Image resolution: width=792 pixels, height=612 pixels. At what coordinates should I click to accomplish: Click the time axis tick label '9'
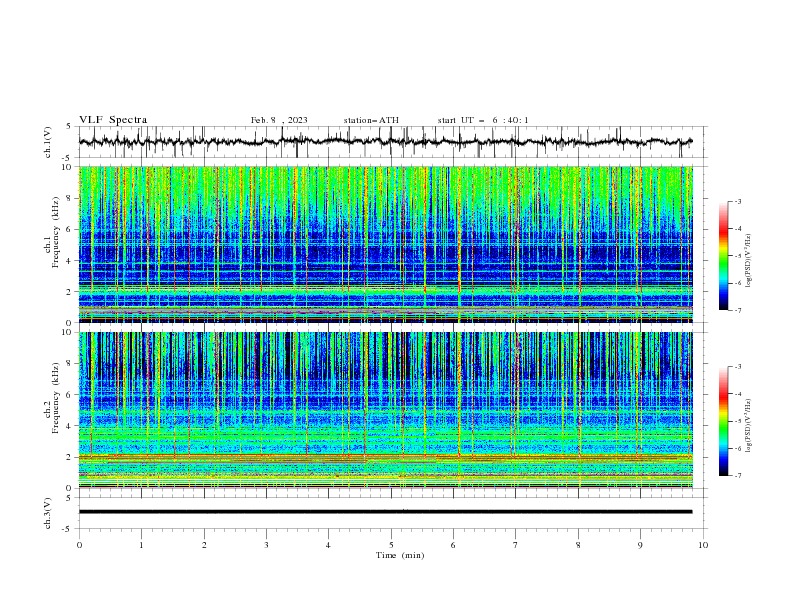coord(640,545)
